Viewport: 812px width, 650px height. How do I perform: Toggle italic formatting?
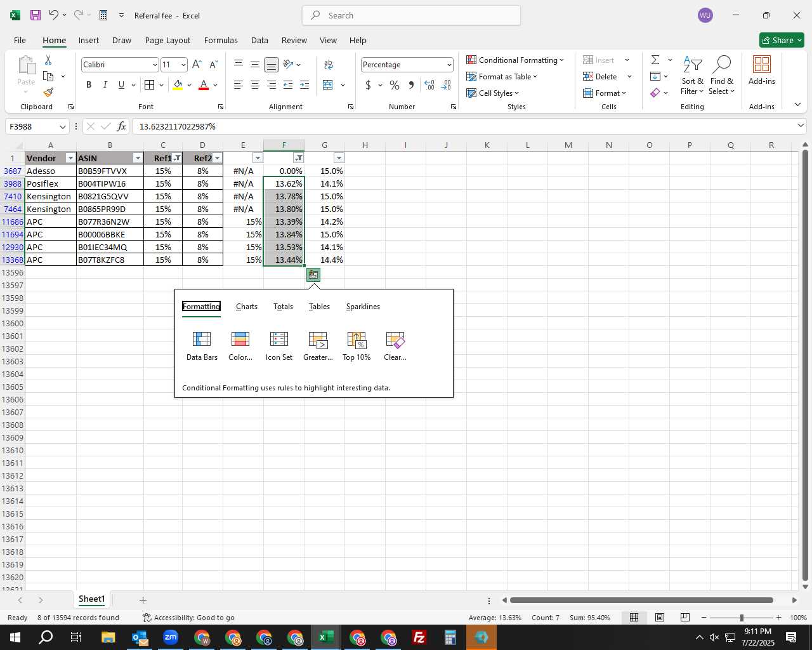(105, 85)
